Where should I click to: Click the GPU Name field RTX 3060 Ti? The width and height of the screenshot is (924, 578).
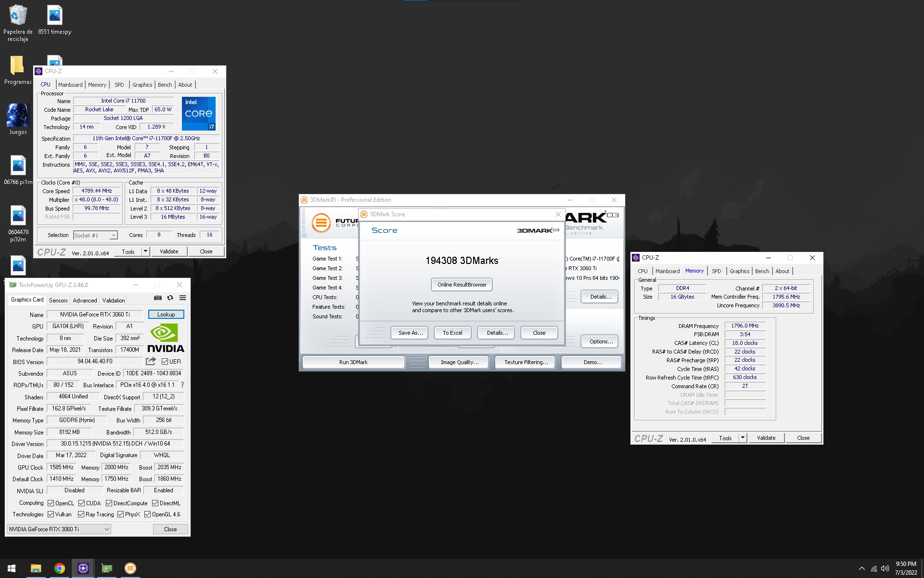[x=95, y=315]
